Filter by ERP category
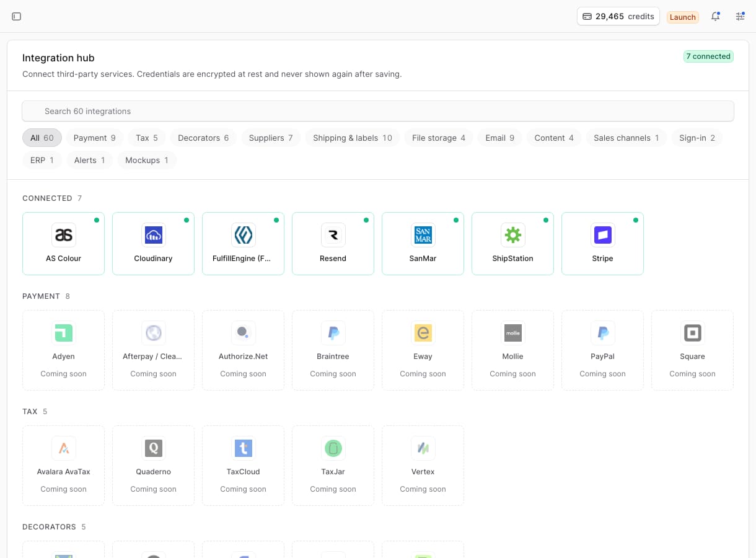 click(42, 160)
